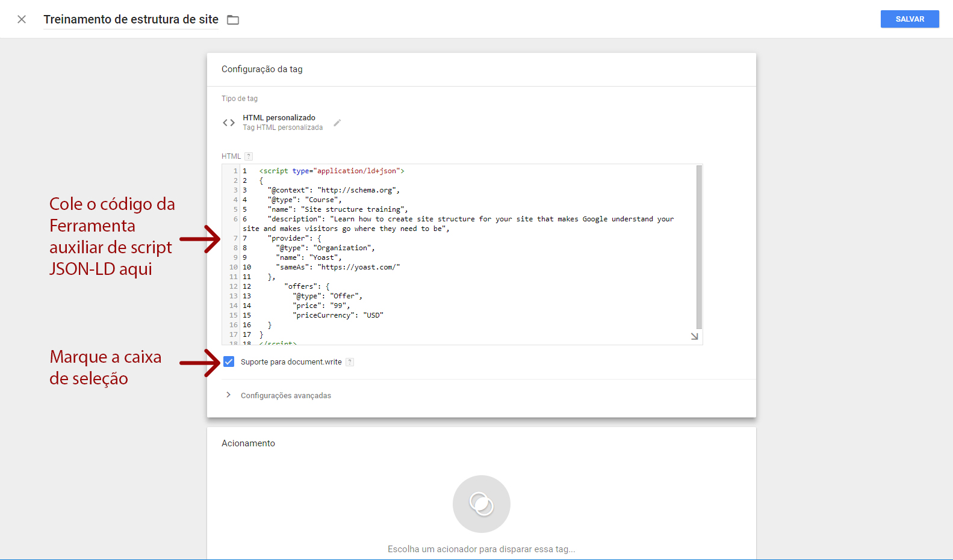Click the Tag HTML personalizada subtitle
Viewport: 953px width, 560px height.
click(283, 128)
